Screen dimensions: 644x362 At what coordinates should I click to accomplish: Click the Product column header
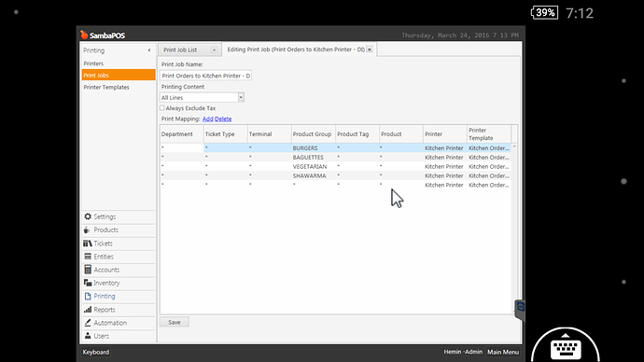click(x=401, y=134)
